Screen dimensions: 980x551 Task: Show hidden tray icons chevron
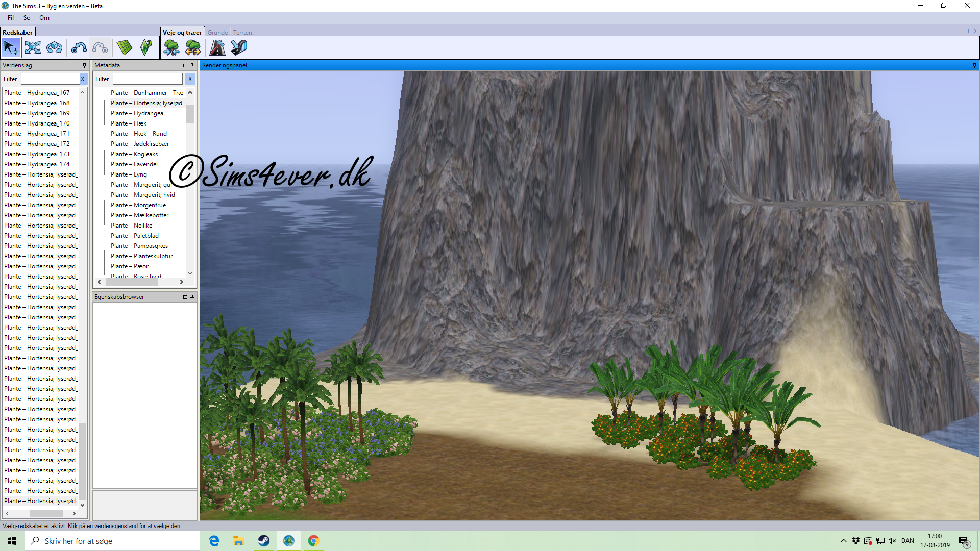point(843,541)
